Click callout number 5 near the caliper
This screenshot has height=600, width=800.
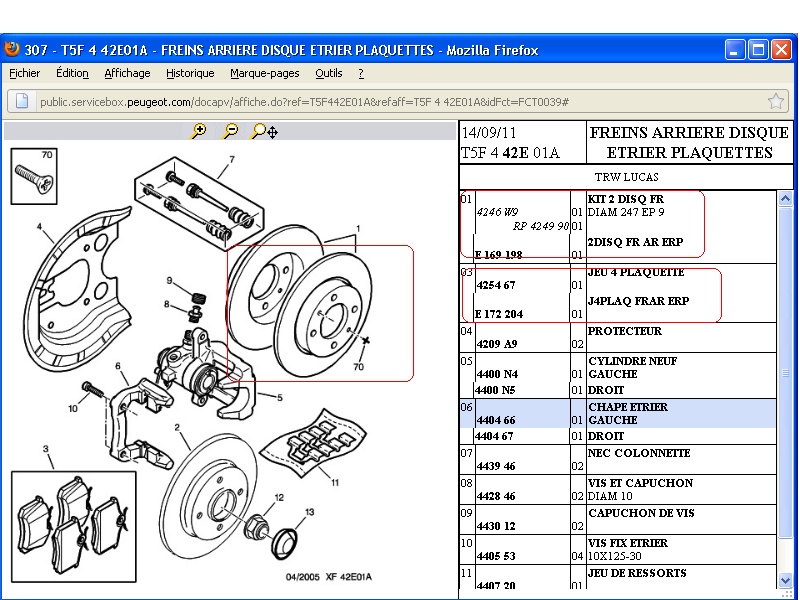[x=280, y=397]
